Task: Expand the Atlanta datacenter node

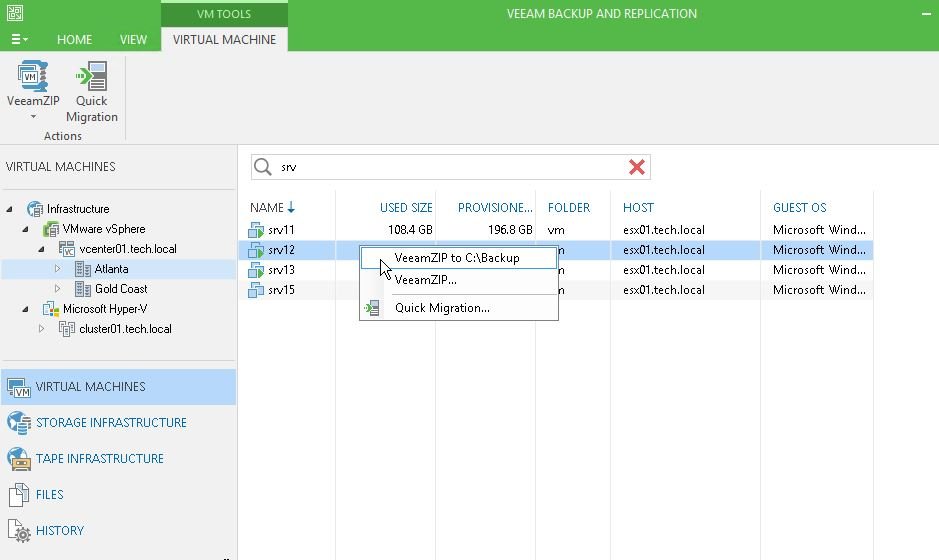Action: [x=57, y=269]
